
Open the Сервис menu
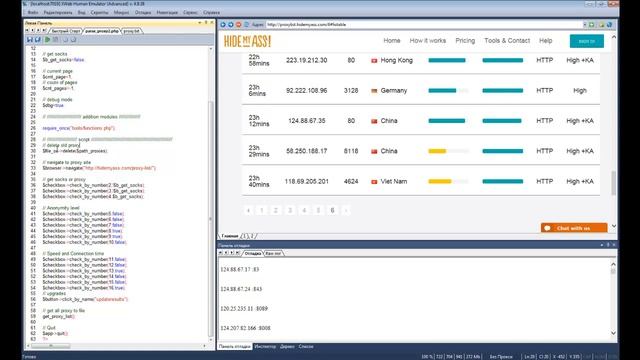coord(190,13)
